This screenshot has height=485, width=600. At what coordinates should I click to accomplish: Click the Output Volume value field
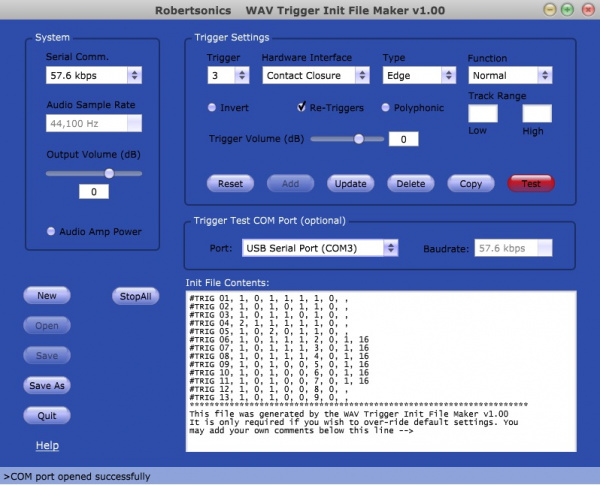click(x=94, y=191)
